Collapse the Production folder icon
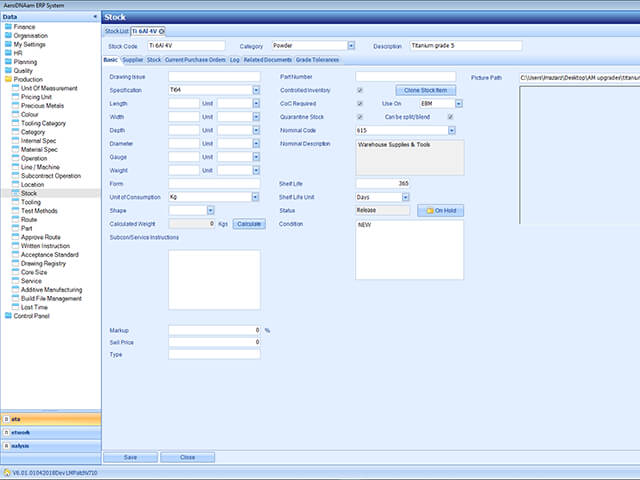 click(8, 79)
